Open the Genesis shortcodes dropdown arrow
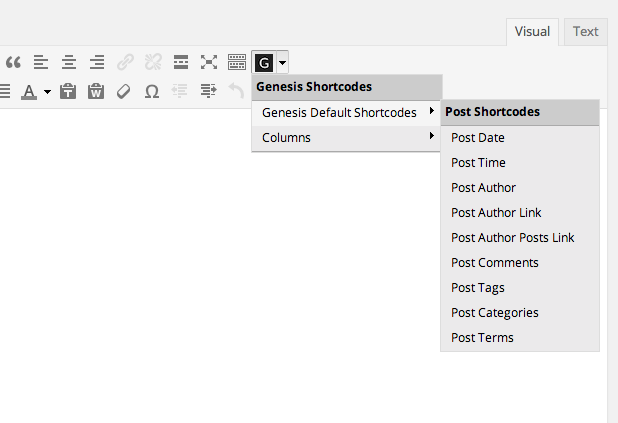 (x=283, y=63)
